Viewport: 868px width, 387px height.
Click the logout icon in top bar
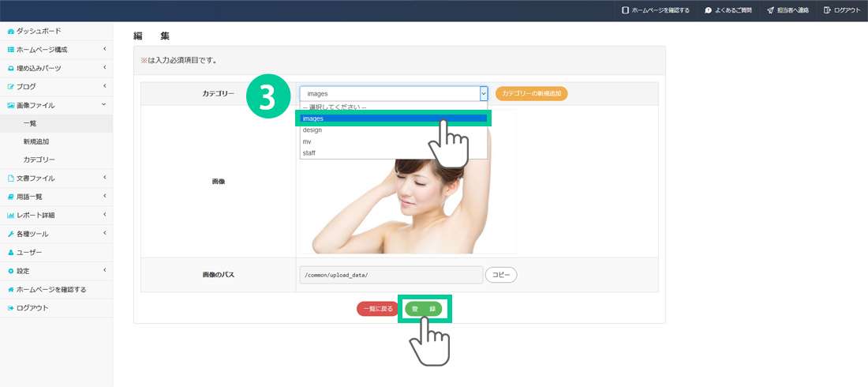pos(827,10)
